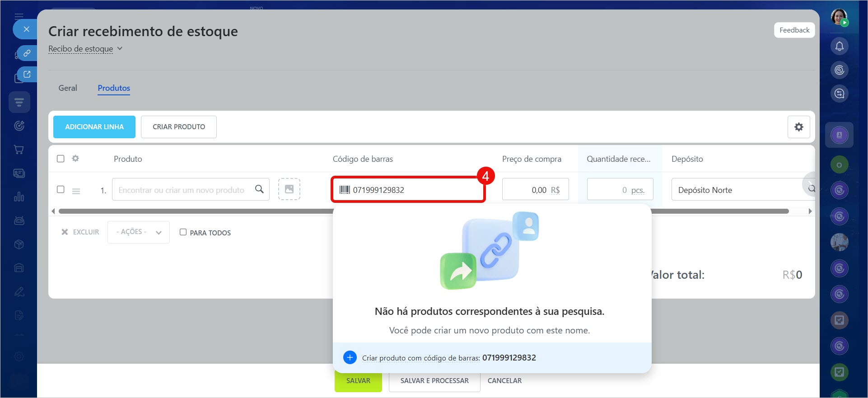Viewport: 868px width, 398px height.
Task: Check the first product row checkbox
Action: (61, 189)
